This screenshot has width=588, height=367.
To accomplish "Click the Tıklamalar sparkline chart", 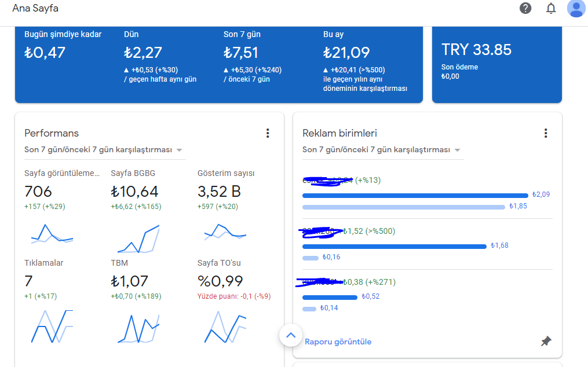I will (x=52, y=326).
